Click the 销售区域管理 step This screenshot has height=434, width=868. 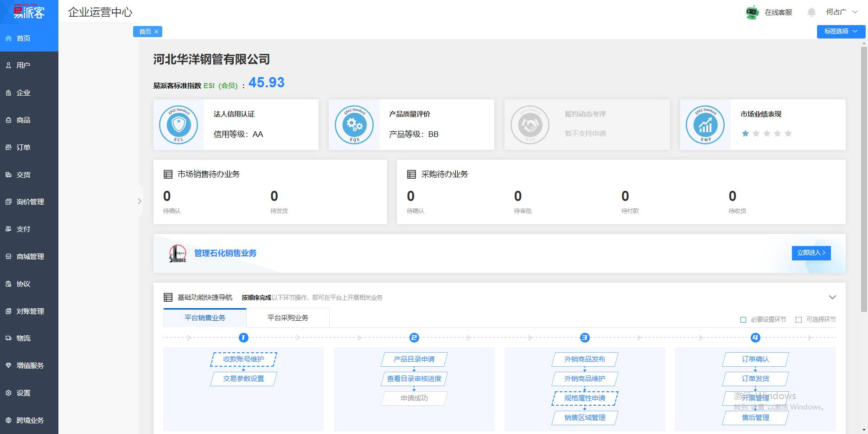pyautogui.click(x=585, y=418)
